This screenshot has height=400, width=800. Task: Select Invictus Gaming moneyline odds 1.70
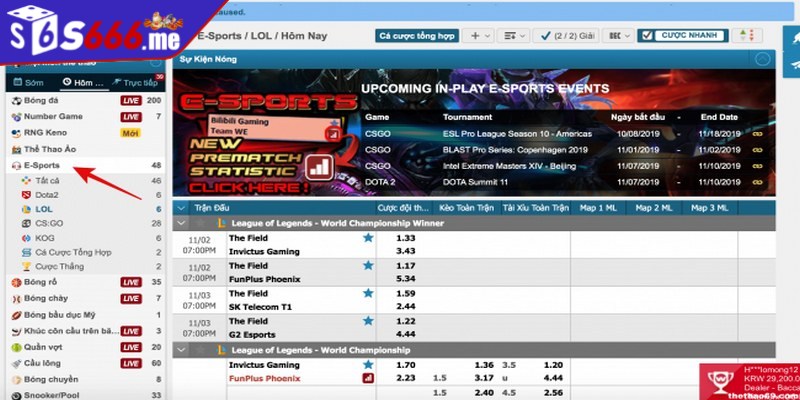coord(406,365)
